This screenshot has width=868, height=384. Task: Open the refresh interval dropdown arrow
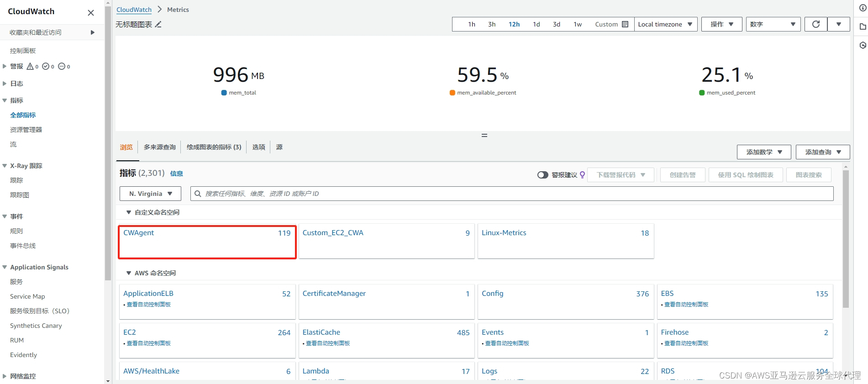click(x=839, y=24)
